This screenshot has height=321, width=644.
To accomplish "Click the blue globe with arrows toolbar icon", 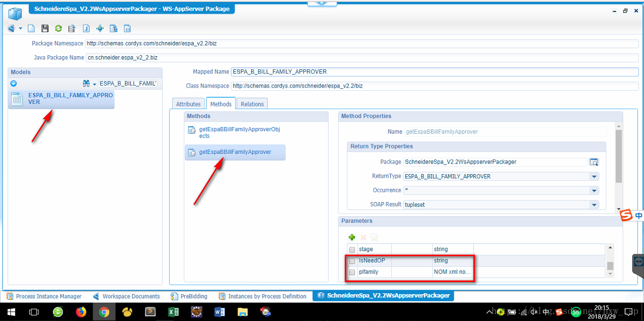I will (100, 28).
